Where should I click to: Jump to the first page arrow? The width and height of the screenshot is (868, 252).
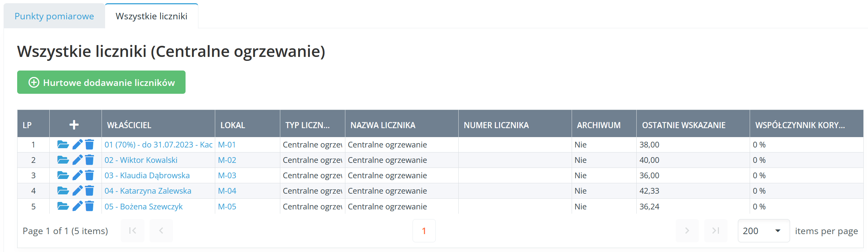click(x=133, y=231)
